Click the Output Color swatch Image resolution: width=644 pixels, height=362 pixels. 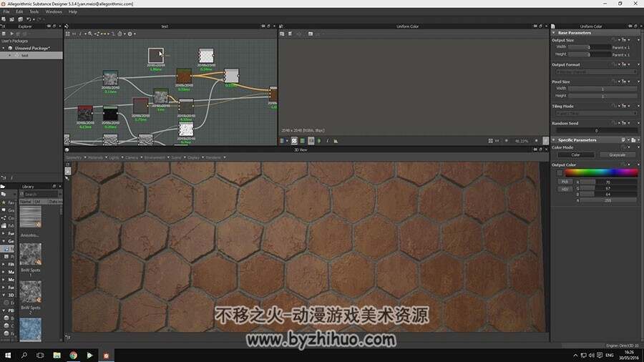pyautogui.click(x=560, y=173)
